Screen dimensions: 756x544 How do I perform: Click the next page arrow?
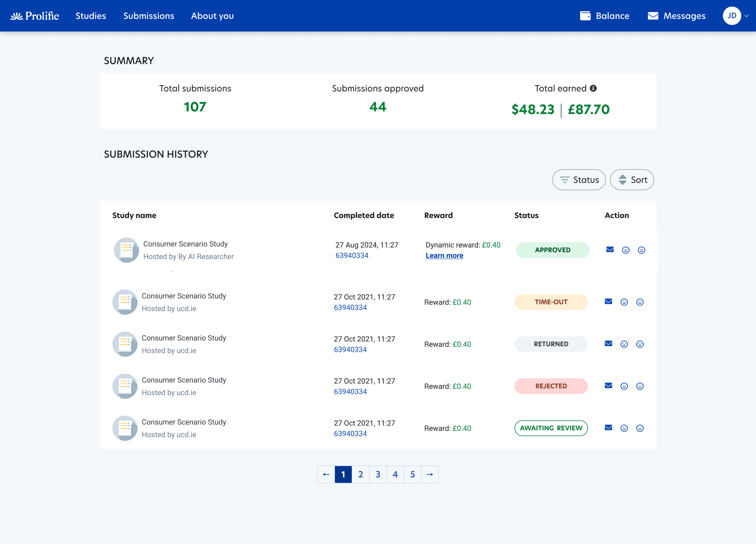(430, 474)
